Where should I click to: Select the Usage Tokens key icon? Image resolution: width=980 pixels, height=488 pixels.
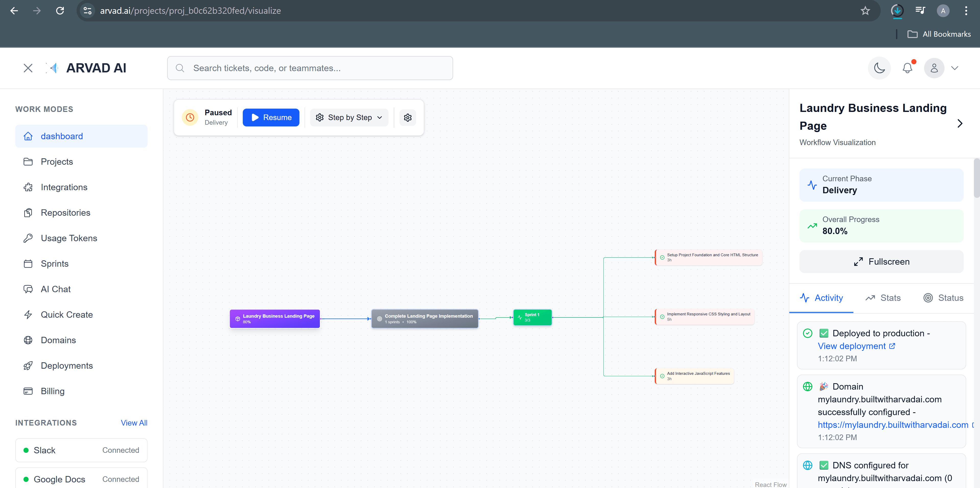pyautogui.click(x=28, y=238)
